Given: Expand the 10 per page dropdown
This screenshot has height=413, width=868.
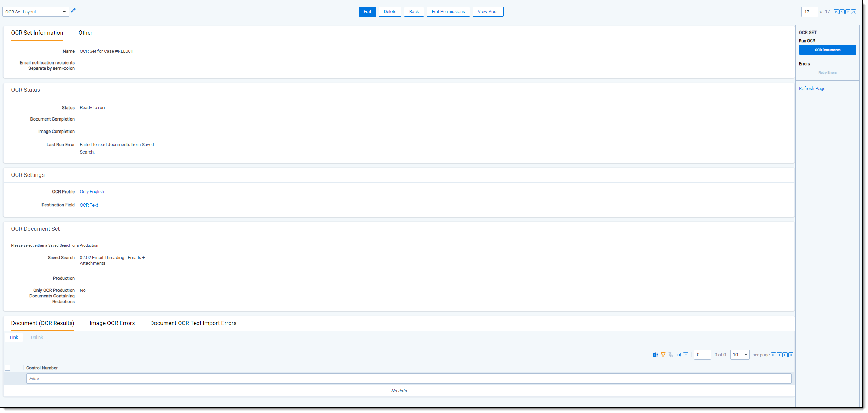Looking at the screenshot, I should coord(740,355).
